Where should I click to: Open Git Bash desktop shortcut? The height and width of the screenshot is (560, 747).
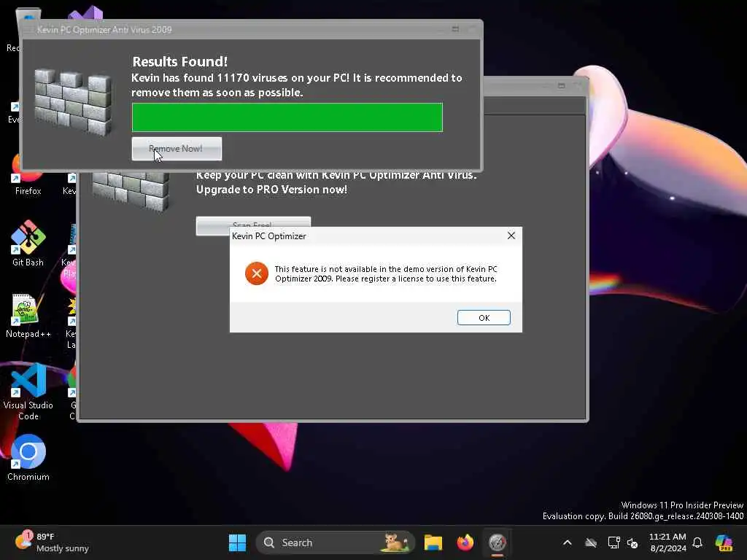coord(28,243)
